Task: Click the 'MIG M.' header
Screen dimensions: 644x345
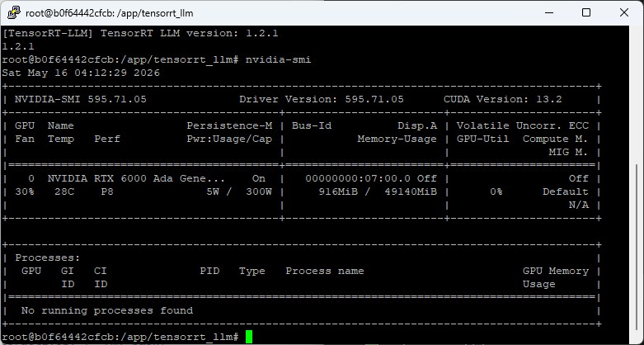Action: (x=568, y=152)
